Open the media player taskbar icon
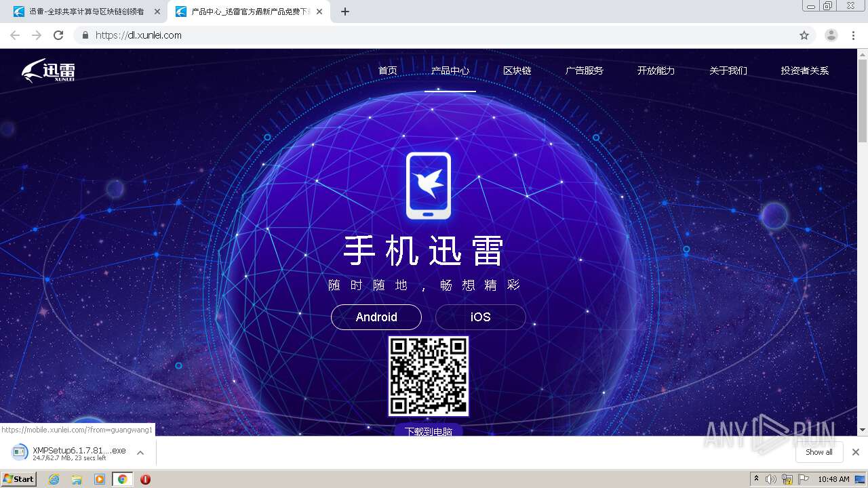 pyautogui.click(x=100, y=479)
